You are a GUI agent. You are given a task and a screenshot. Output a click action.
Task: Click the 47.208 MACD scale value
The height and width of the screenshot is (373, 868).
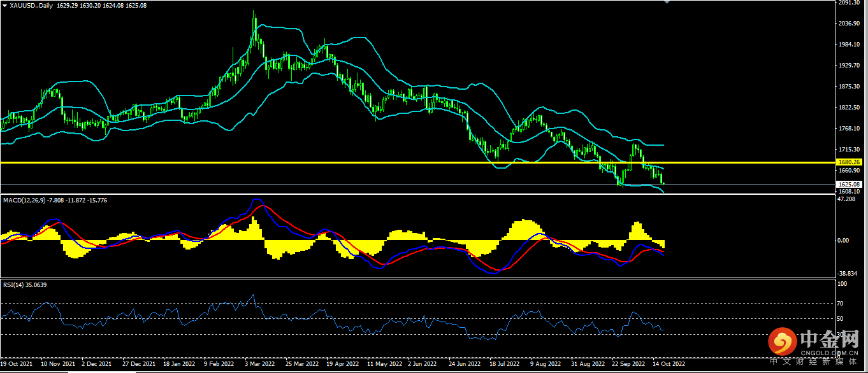846,199
